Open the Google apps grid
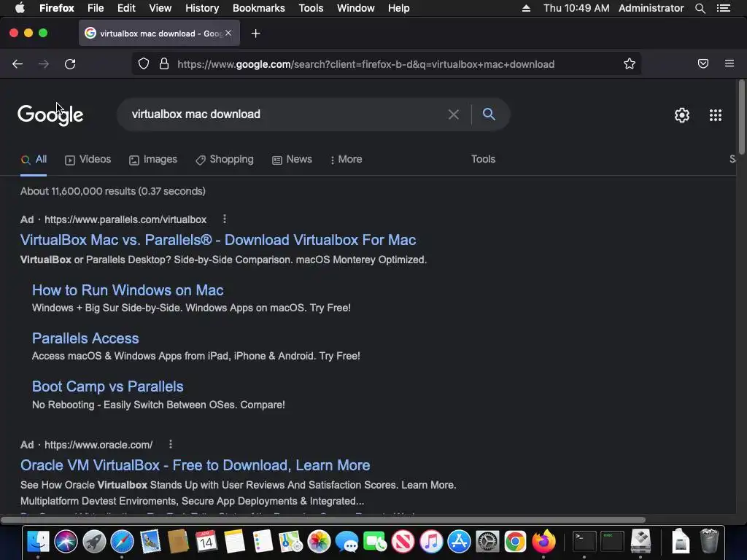Viewport: 747px width, 560px height. click(x=716, y=115)
